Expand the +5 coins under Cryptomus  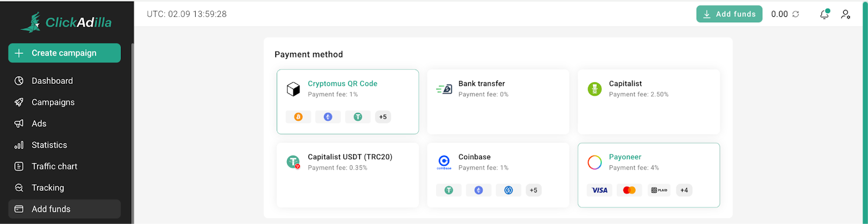point(383,117)
